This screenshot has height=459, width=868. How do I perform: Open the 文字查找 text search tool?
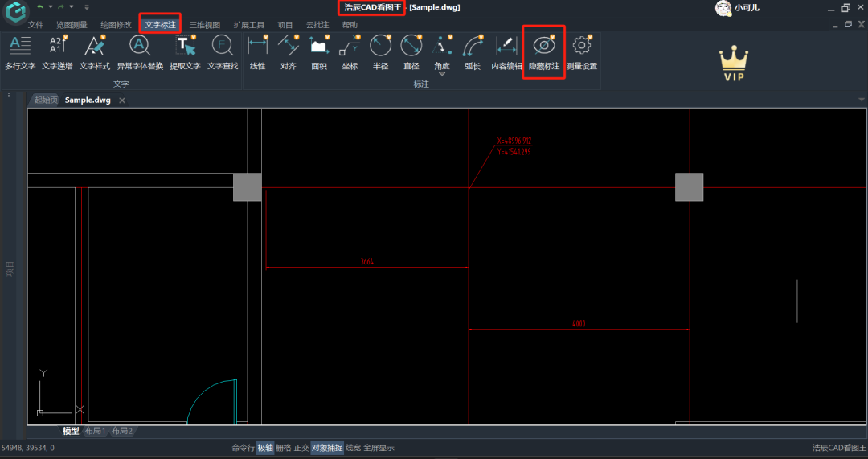click(x=223, y=52)
